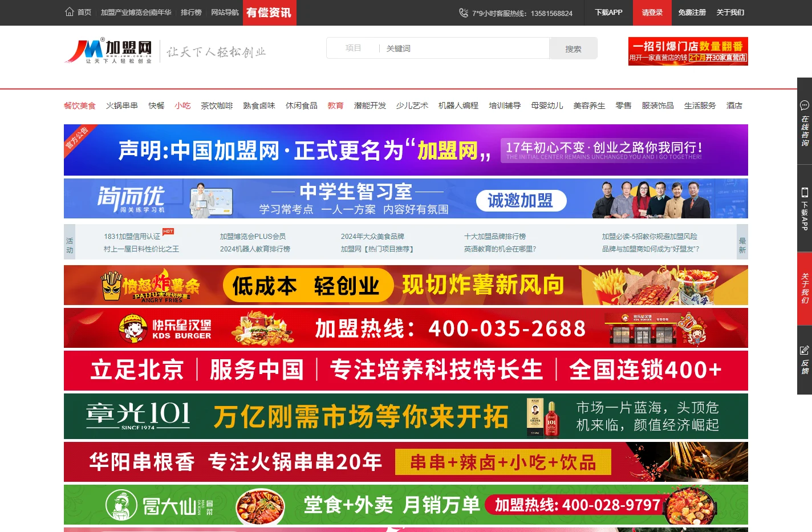Select the 快餐 category
The height and width of the screenshot is (532, 812).
tap(156, 105)
